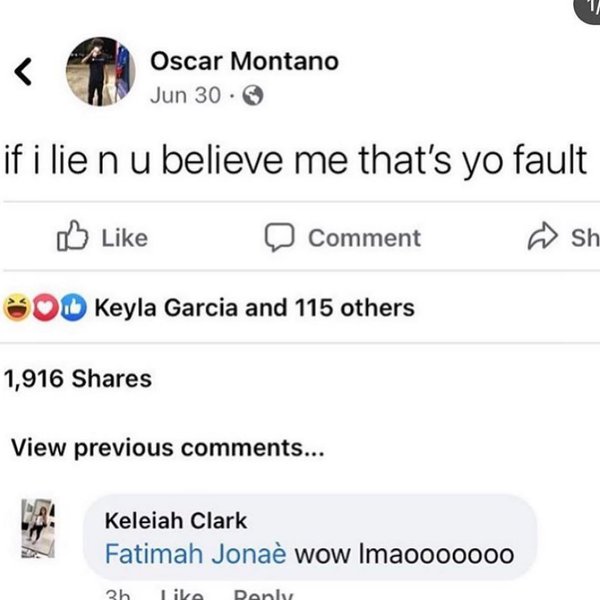
Task: Click the Jun 30 post timestamp
Action: [174, 97]
